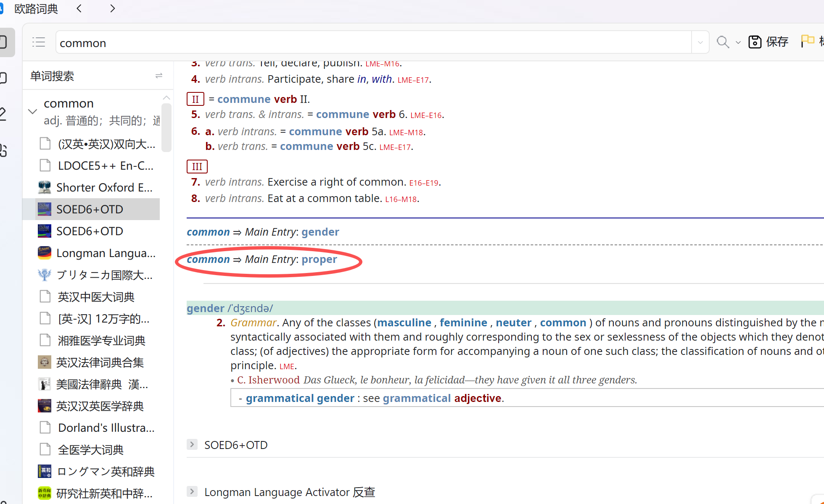Select highlighted SOED6+OTD in sidebar

tap(90, 209)
